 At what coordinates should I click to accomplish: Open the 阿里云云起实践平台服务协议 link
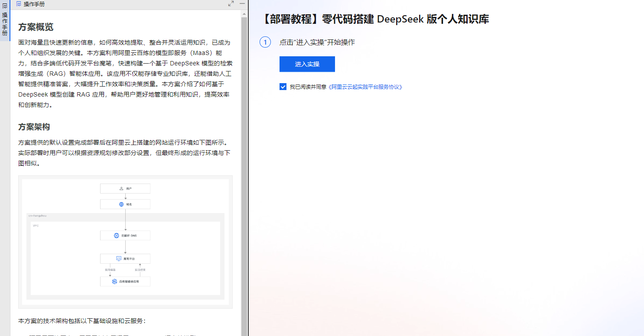pos(365,87)
